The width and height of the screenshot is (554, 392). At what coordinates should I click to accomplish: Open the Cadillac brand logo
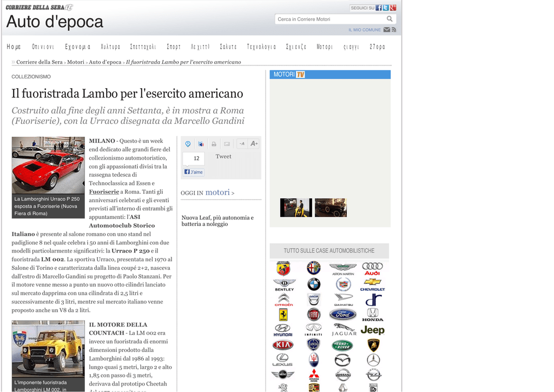coord(343,284)
